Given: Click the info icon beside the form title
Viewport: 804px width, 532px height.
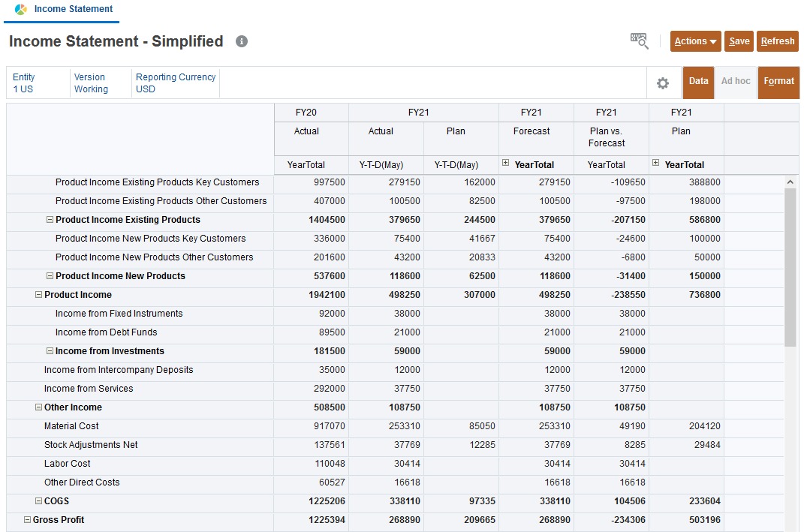Looking at the screenshot, I should point(242,42).
